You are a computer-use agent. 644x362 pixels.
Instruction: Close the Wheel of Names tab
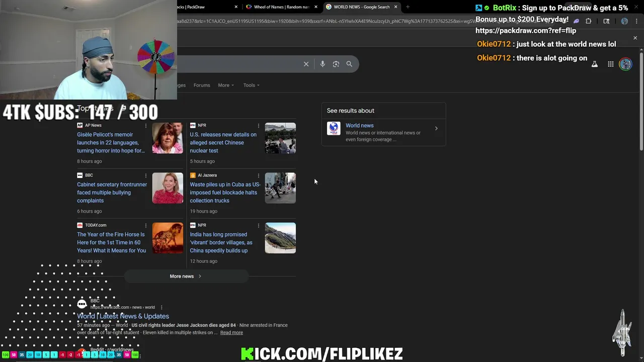click(316, 7)
